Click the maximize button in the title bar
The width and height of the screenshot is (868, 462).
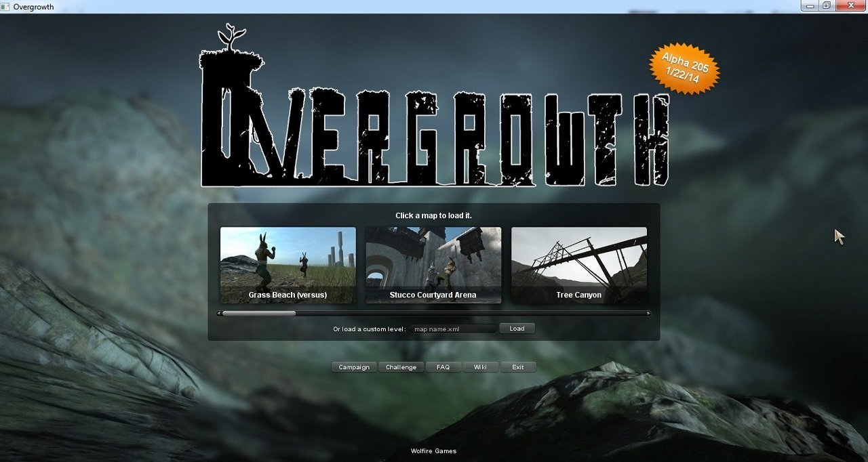(x=827, y=5)
